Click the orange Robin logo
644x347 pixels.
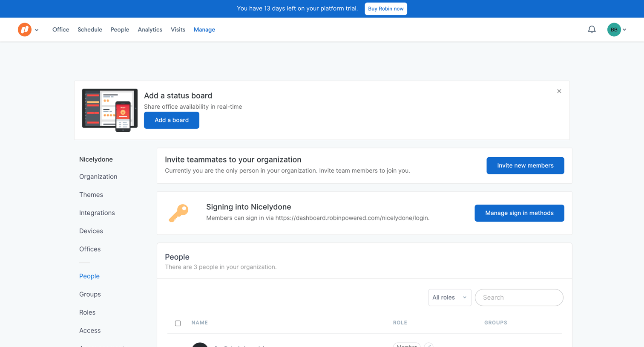click(25, 29)
